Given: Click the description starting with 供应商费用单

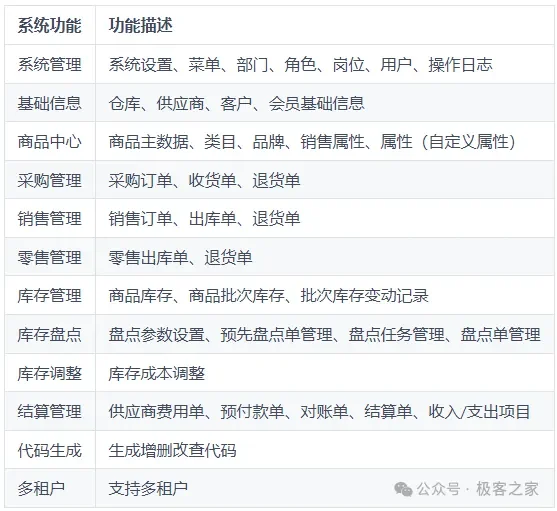Looking at the screenshot, I should (319, 412).
